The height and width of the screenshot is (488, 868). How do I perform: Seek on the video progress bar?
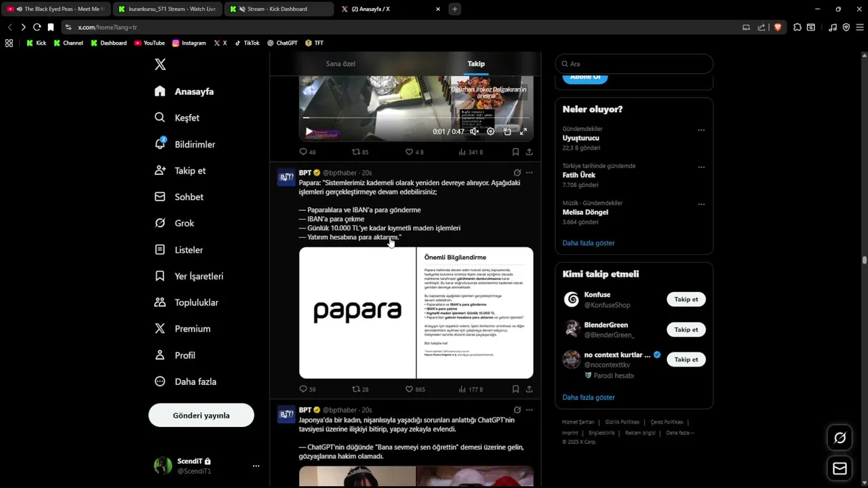pyautogui.click(x=416, y=118)
